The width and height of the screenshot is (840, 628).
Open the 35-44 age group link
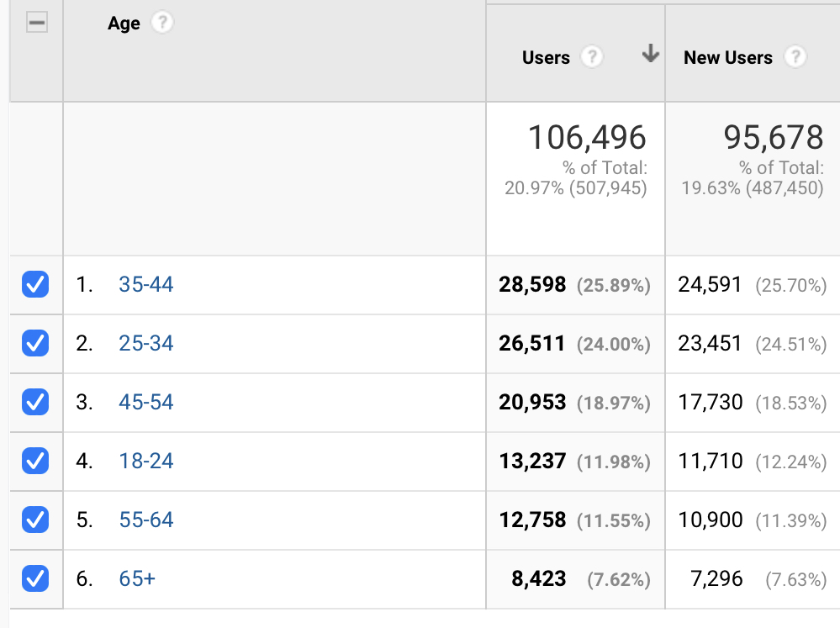(146, 285)
